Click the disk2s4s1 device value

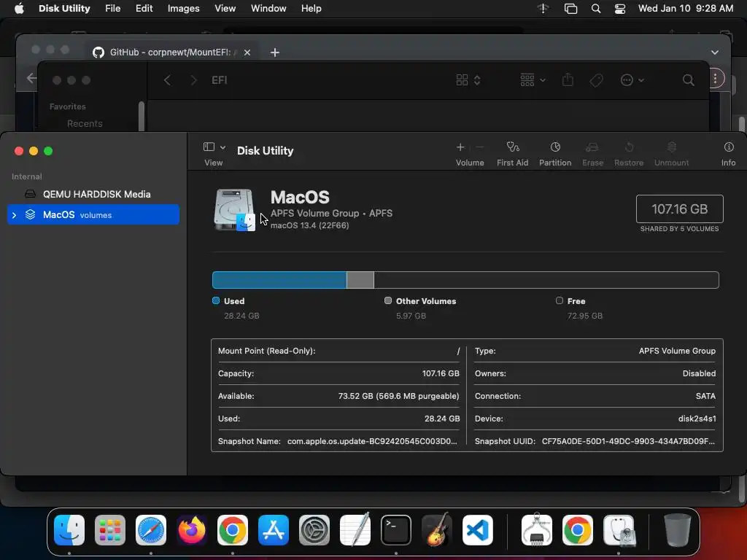tap(697, 419)
